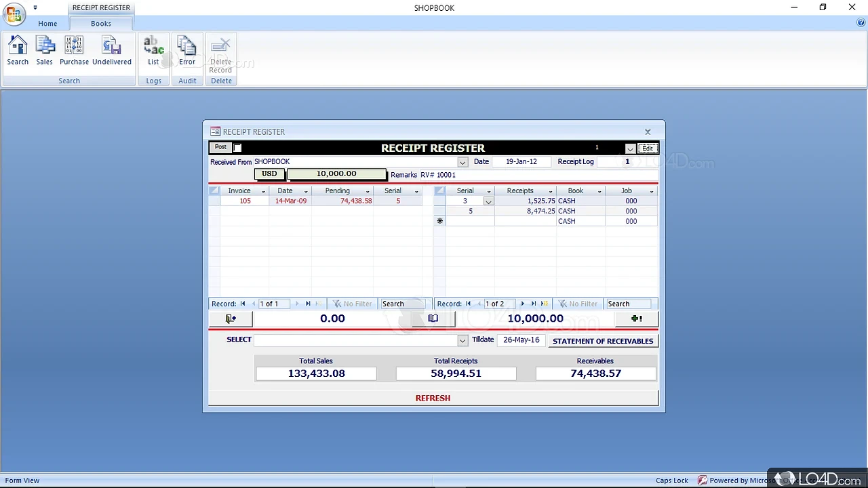Image resolution: width=868 pixels, height=488 pixels.
Task: Open the Purchase book search
Action: pos(74,51)
